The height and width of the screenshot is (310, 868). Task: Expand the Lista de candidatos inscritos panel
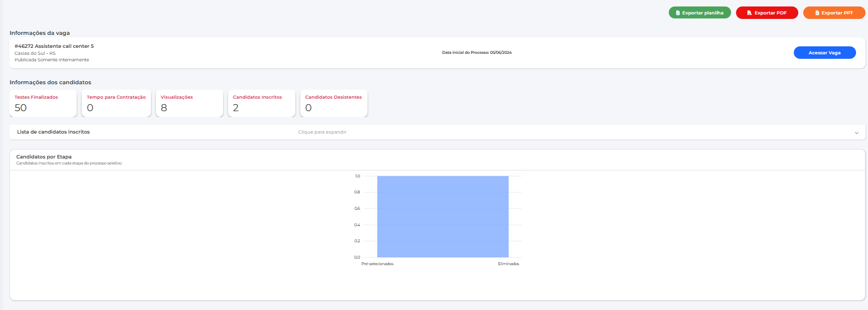pos(53,132)
